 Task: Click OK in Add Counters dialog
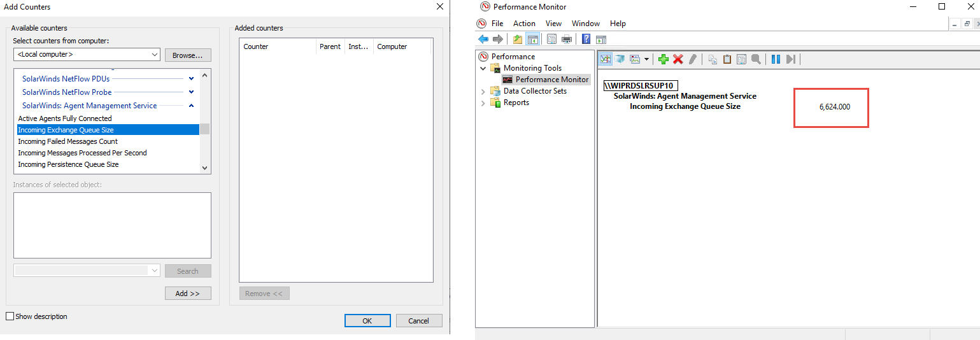(x=367, y=321)
